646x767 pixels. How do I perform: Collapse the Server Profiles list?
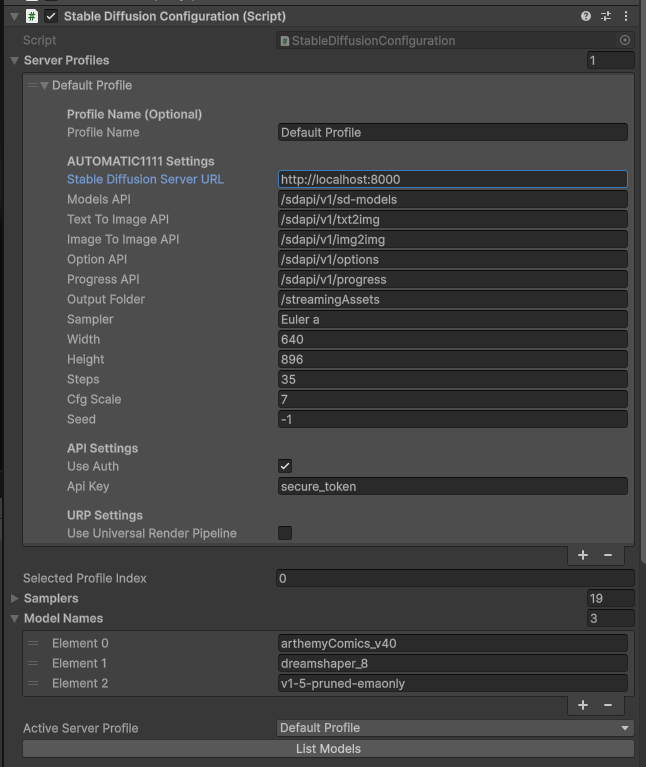(x=14, y=61)
